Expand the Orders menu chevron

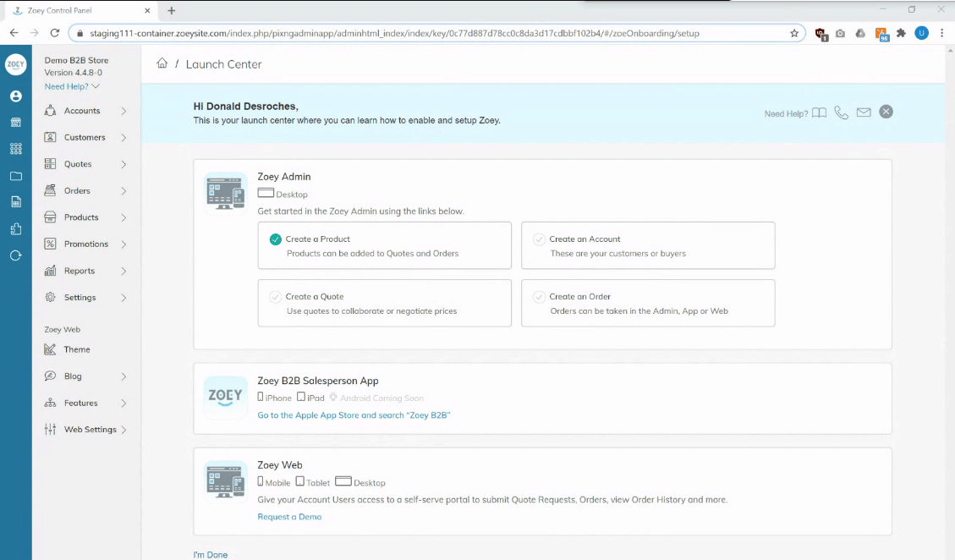123,191
